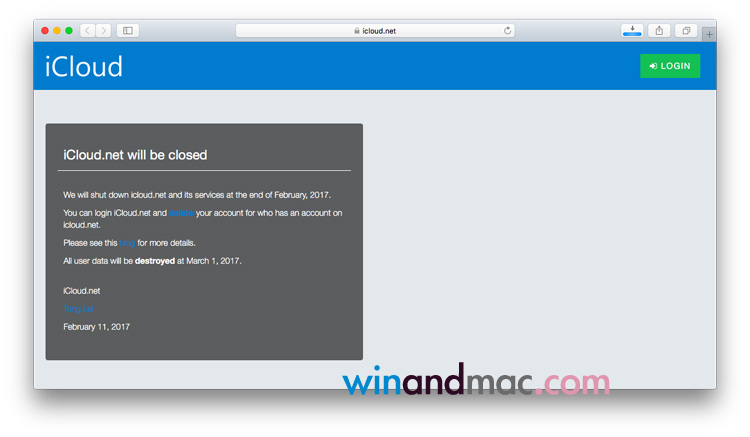Screen dimensions: 750x437
Task: Click the green fullscreen window button
Action: tap(69, 31)
